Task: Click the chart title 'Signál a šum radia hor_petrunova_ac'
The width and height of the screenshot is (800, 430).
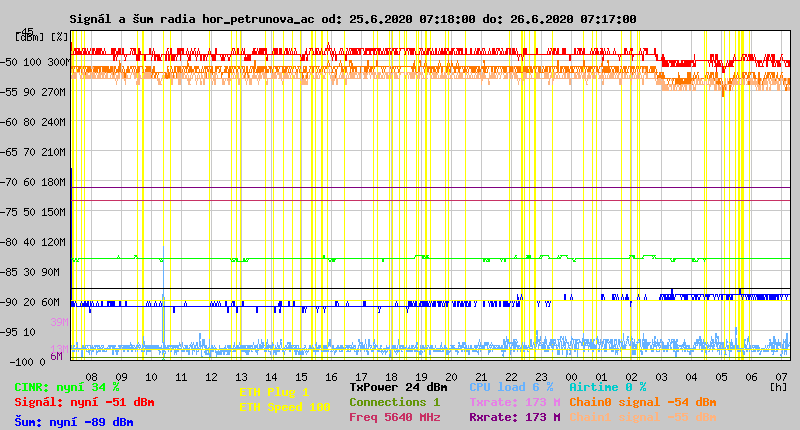Action: pos(192,19)
